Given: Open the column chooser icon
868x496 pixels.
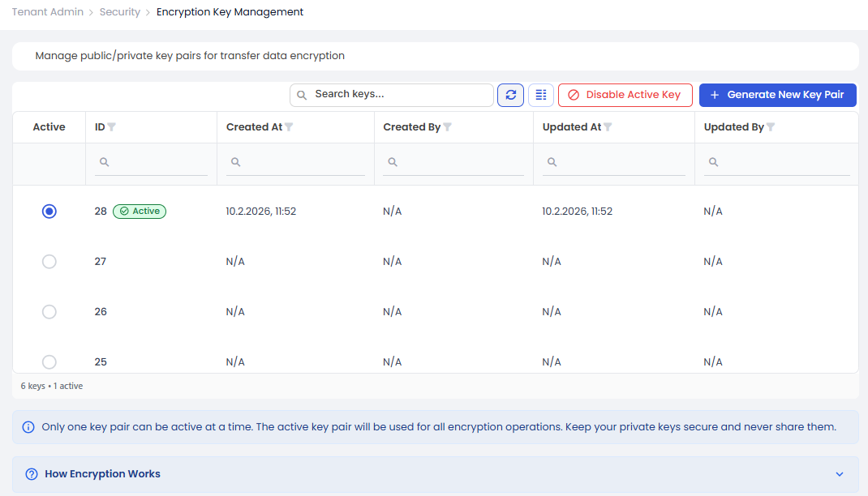Looking at the screenshot, I should [x=541, y=95].
